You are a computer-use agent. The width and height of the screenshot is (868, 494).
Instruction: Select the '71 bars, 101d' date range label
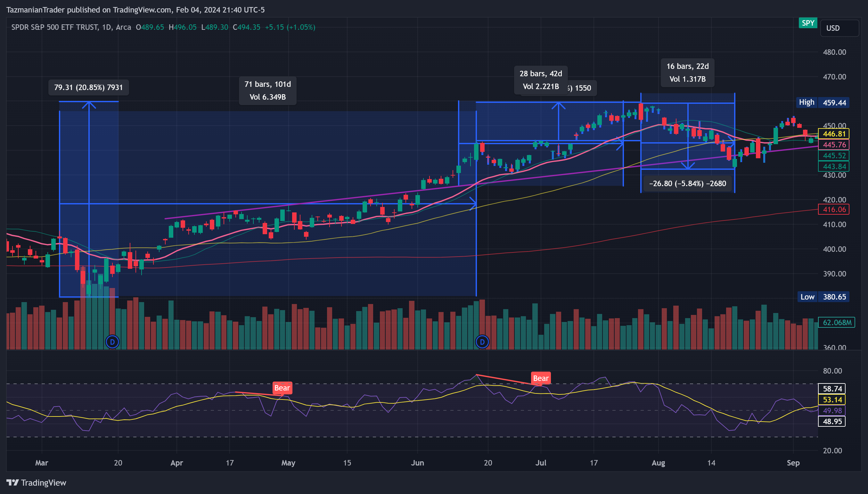pos(268,91)
